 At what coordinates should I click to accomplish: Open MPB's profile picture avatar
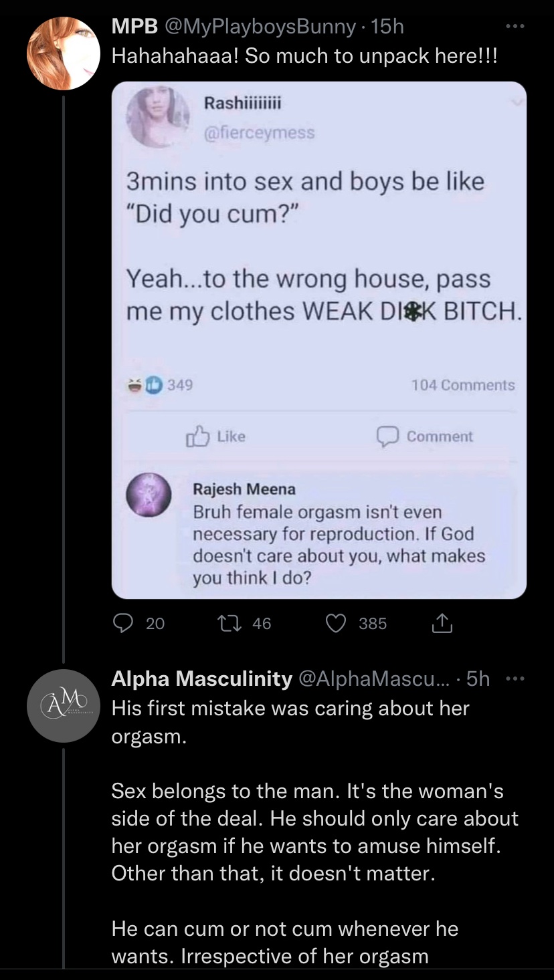point(63,53)
